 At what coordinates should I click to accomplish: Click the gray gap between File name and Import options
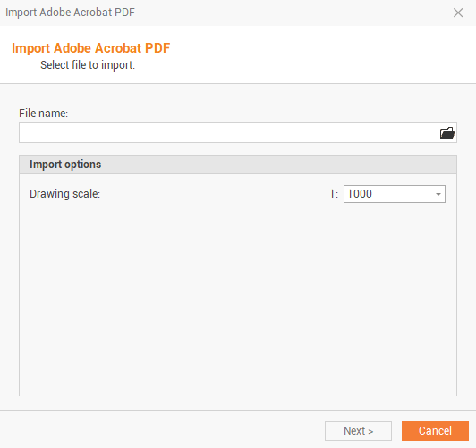pos(238,149)
